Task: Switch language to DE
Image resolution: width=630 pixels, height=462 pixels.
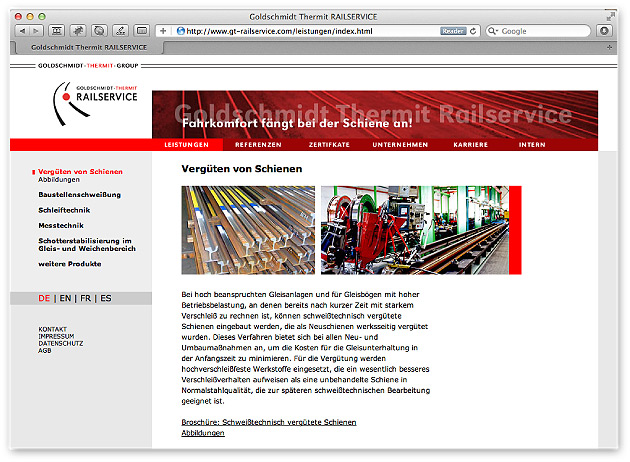Action: pyautogui.click(x=44, y=298)
